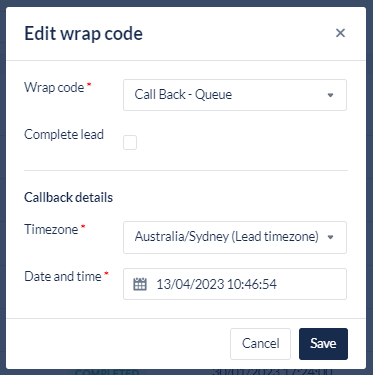Save the wrap code changes

pos(323,344)
